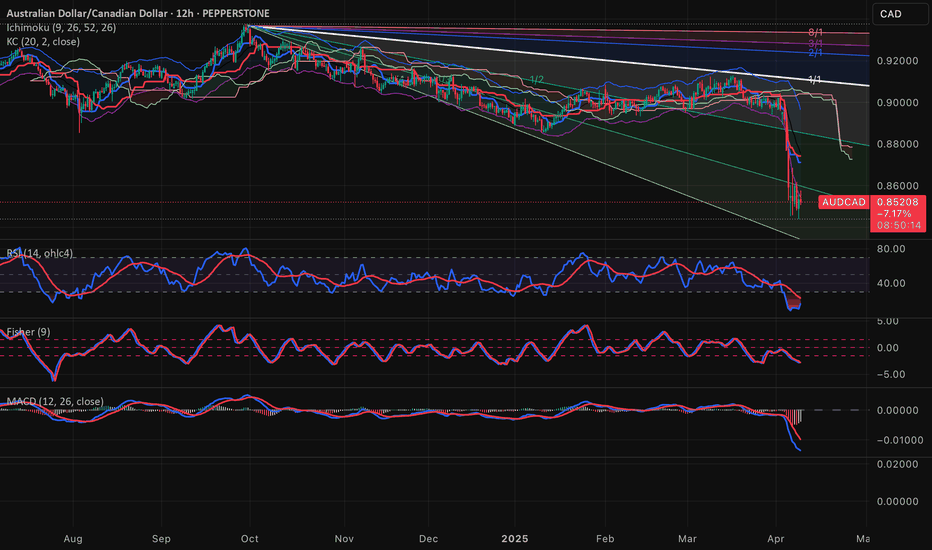Click the 0.88000 price axis label

tap(898, 144)
